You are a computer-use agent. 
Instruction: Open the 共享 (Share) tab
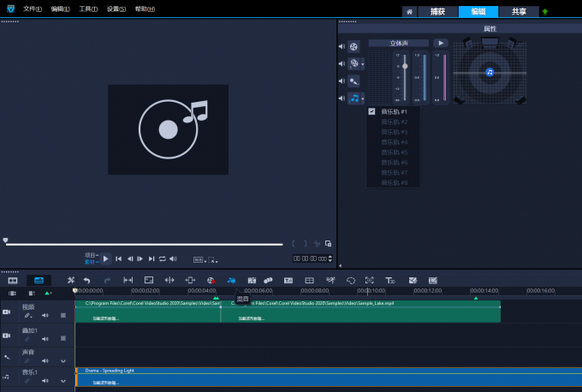pyautogui.click(x=519, y=11)
